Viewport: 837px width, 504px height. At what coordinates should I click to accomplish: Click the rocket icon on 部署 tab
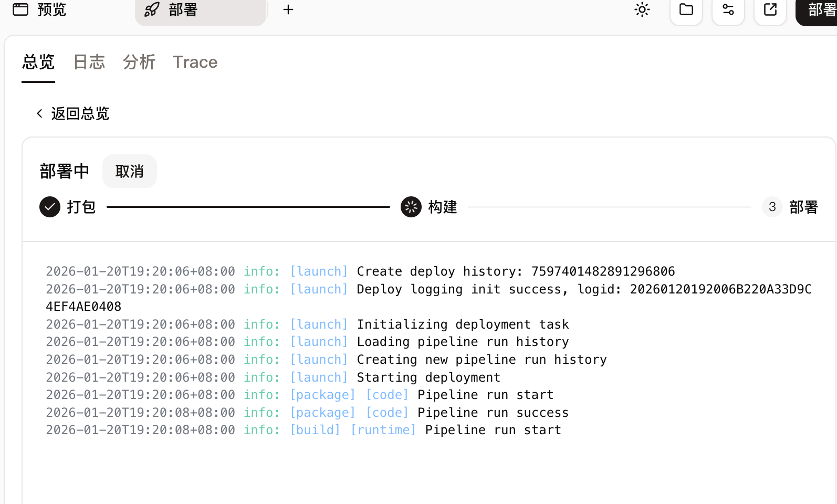152,9
